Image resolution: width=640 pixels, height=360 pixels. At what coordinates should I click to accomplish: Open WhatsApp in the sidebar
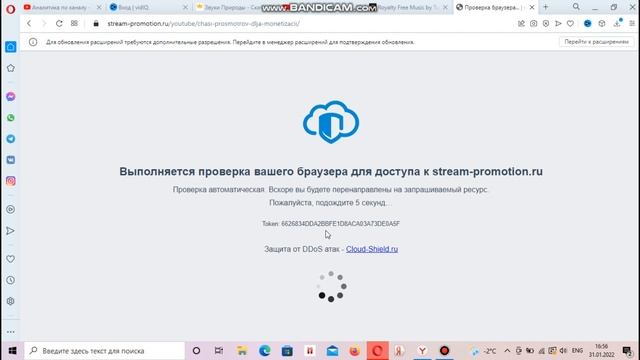point(11,118)
